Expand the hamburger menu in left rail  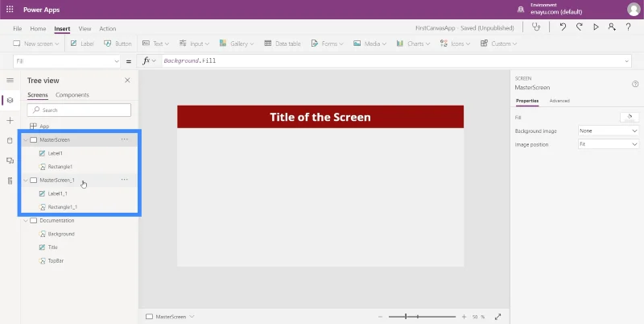10,80
